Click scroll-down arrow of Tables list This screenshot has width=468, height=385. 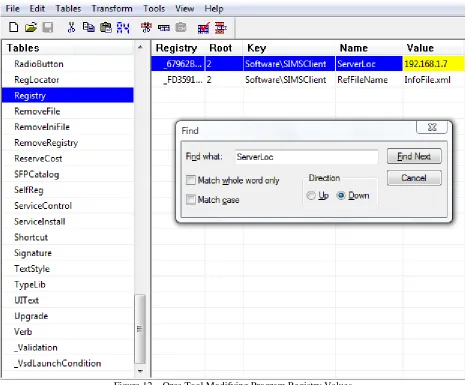[x=140, y=371]
